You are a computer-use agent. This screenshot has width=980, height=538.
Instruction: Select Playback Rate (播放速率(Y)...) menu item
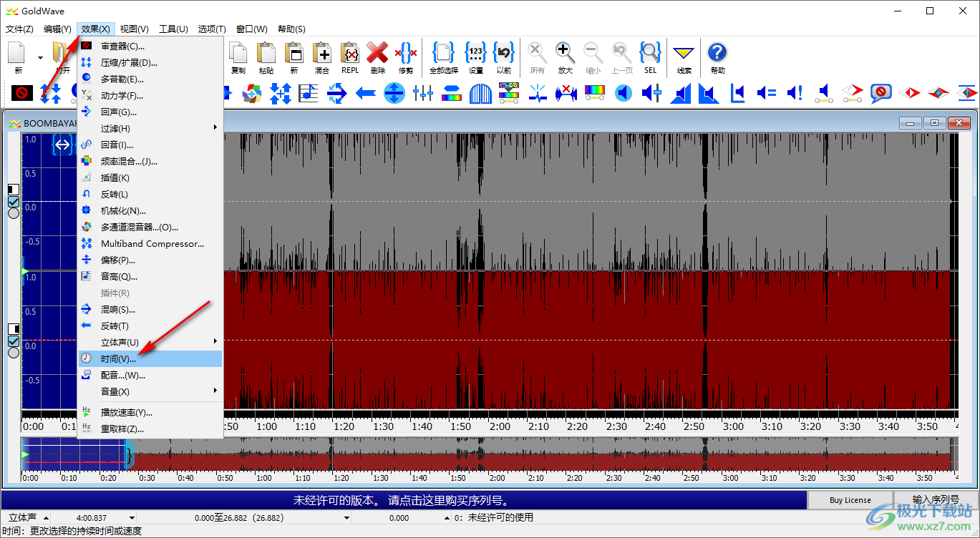coord(150,412)
